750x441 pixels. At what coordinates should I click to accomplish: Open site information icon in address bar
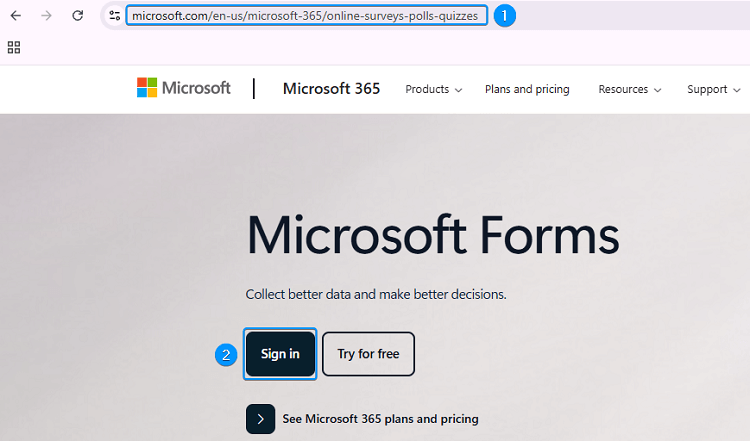(x=115, y=16)
